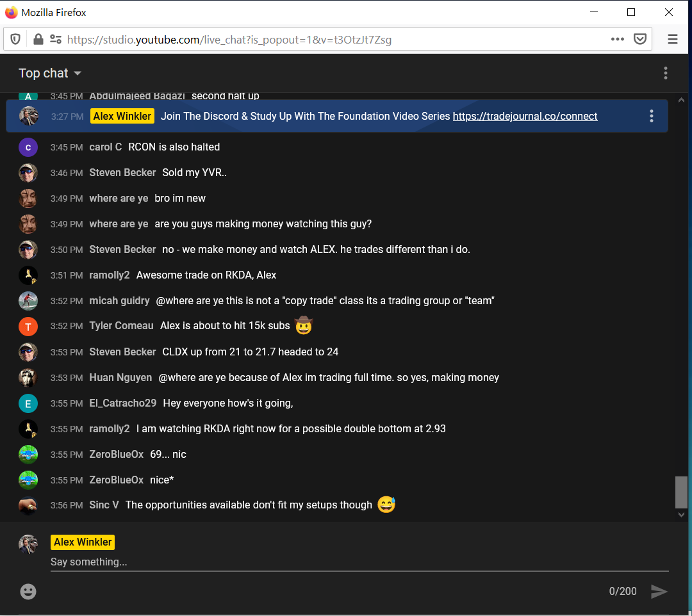Open the pinned message options menu
The image size is (692, 616).
pyautogui.click(x=651, y=116)
